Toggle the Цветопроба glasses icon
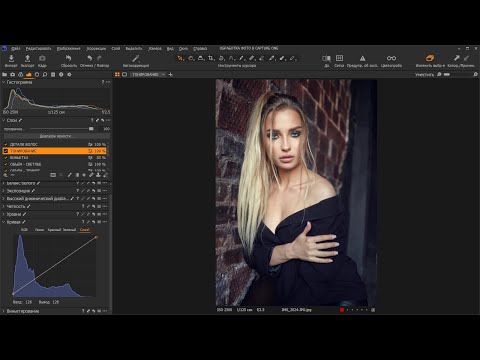 point(391,58)
